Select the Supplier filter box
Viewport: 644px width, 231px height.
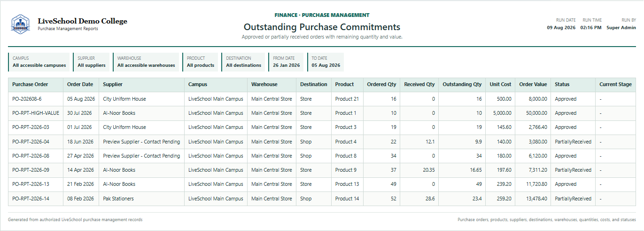pos(91,62)
